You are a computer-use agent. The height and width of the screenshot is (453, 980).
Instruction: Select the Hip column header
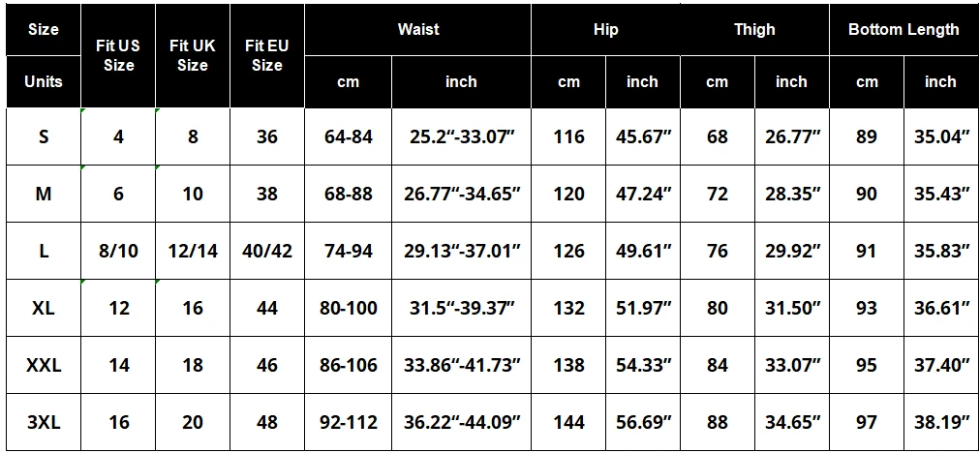click(605, 29)
